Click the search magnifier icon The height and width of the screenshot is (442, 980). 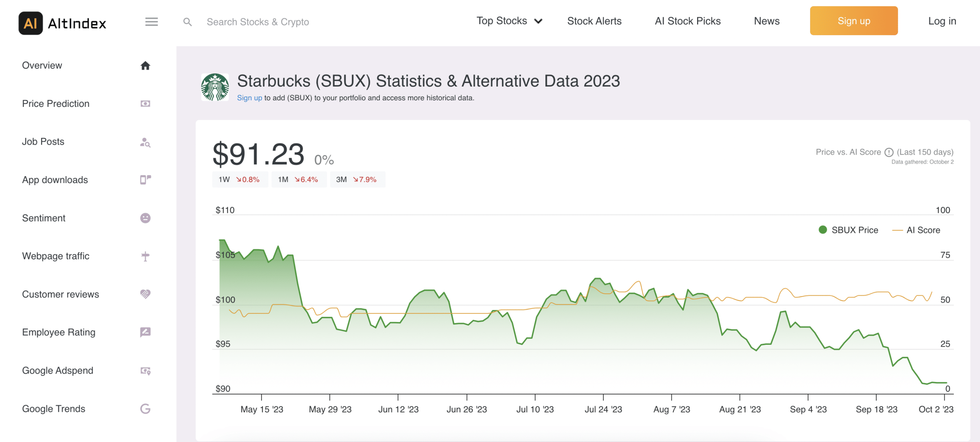click(x=187, y=22)
